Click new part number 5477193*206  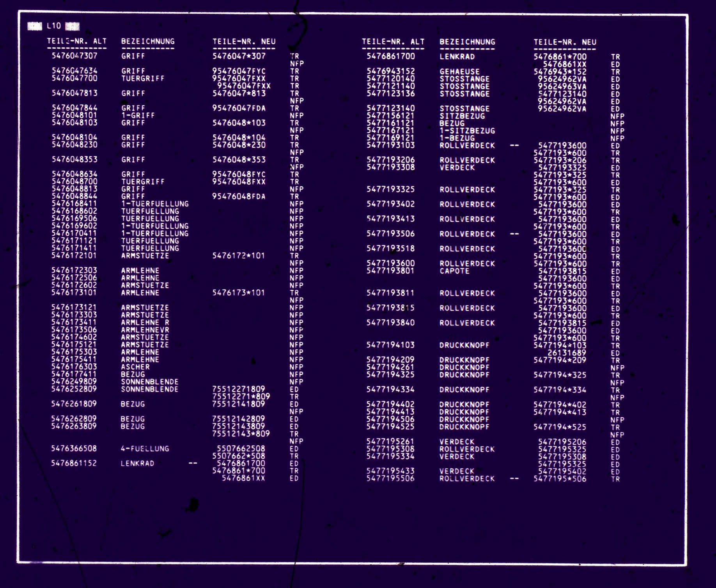(x=560, y=160)
